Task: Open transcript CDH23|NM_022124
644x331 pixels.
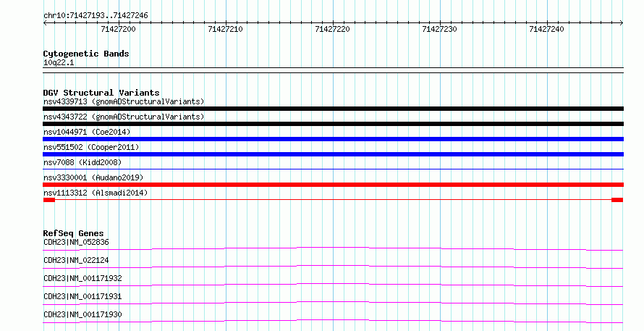Action: coord(76,260)
